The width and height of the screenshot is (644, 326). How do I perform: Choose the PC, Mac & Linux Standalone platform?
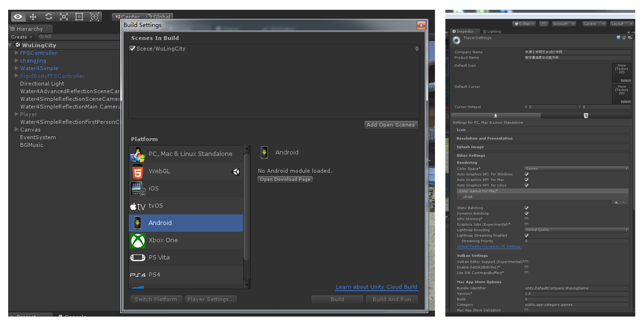point(186,154)
